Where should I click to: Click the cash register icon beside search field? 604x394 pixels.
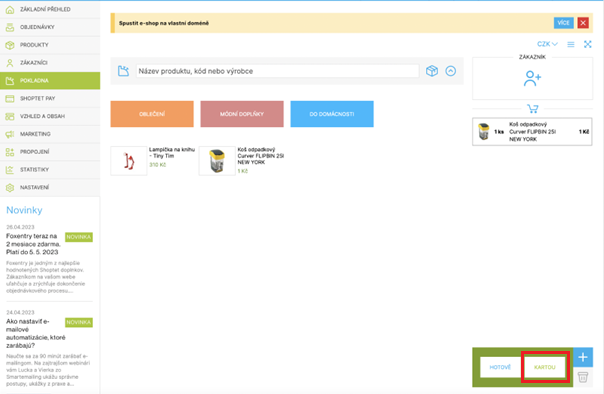click(x=123, y=71)
